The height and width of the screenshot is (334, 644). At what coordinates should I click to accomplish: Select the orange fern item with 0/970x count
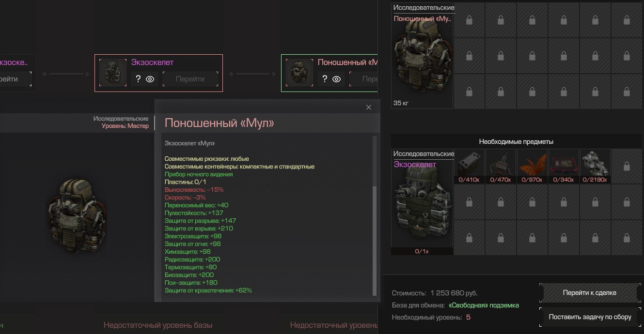(532, 166)
